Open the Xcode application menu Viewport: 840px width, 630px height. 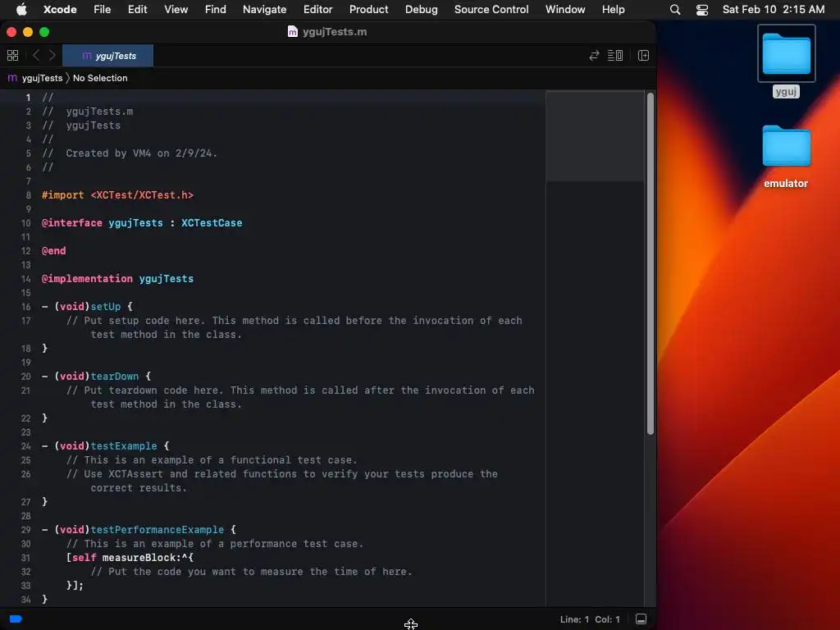pos(60,9)
